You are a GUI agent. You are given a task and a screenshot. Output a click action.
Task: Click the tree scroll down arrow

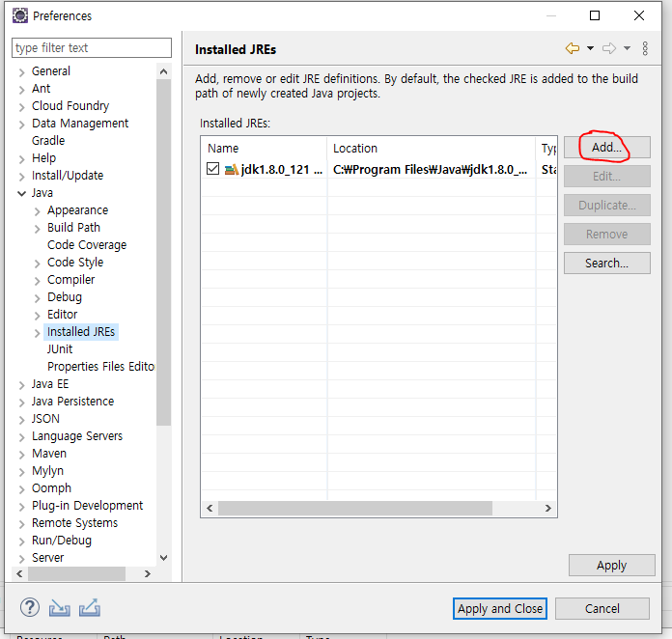[163, 557]
